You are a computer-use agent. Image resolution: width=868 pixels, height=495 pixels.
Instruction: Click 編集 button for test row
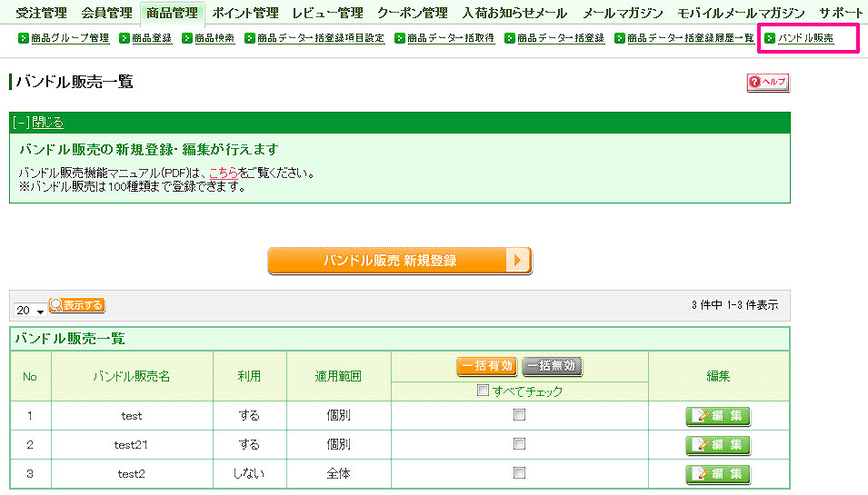718,416
